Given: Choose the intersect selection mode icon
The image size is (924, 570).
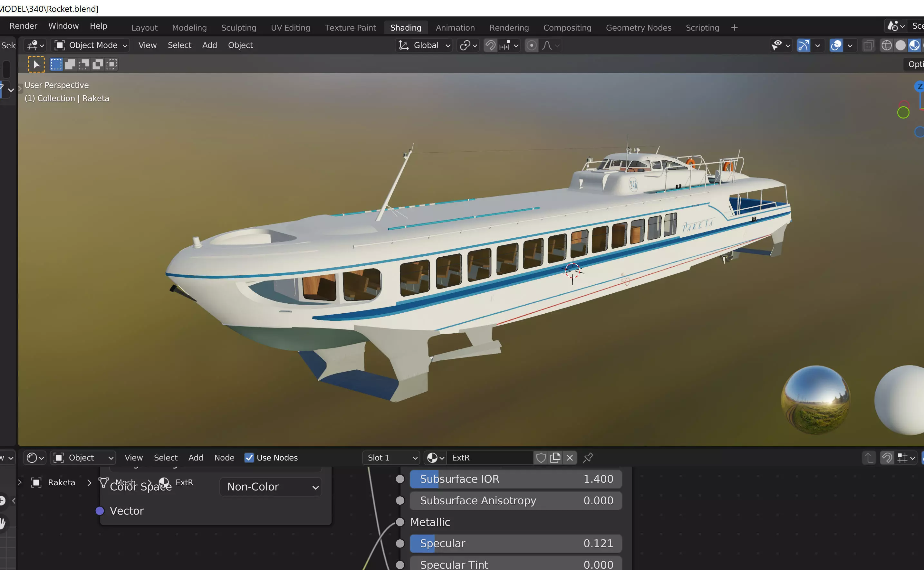Looking at the screenshot, I should pos(112,64).
